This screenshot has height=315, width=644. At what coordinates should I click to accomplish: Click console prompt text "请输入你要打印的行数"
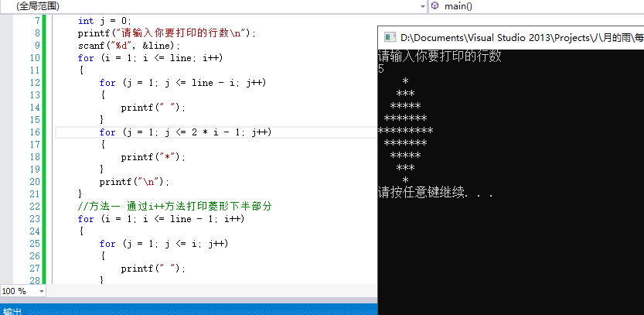tap(439, 56)
